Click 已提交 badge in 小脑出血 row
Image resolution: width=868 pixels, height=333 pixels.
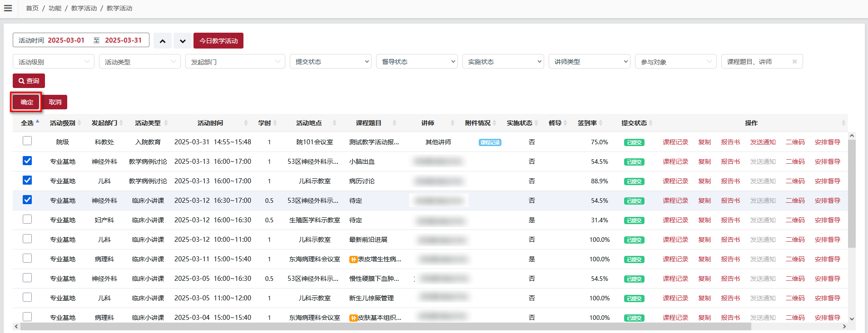tap(634, 162)
